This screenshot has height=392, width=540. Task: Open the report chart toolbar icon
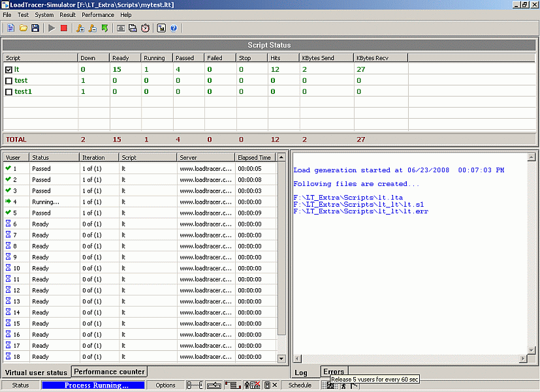click(x=161, y=28)
